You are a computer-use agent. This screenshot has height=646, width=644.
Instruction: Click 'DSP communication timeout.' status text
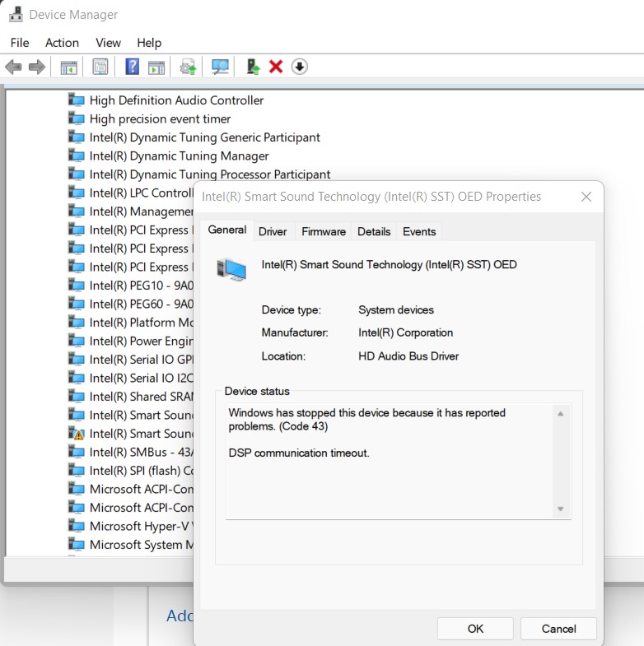pyautogui.click(x=299, y=453)
